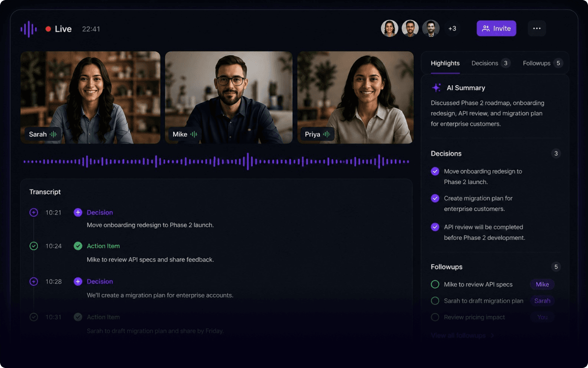This screenshot has height=368, width=588.
Task: Click the purple plus icon beside 10:21 Decision
Action: (78, 213)
